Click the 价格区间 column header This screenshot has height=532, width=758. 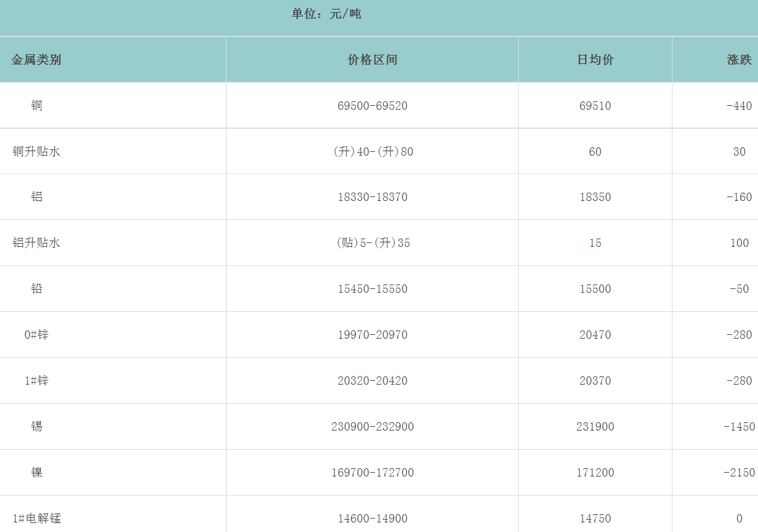tap(373, 60)
